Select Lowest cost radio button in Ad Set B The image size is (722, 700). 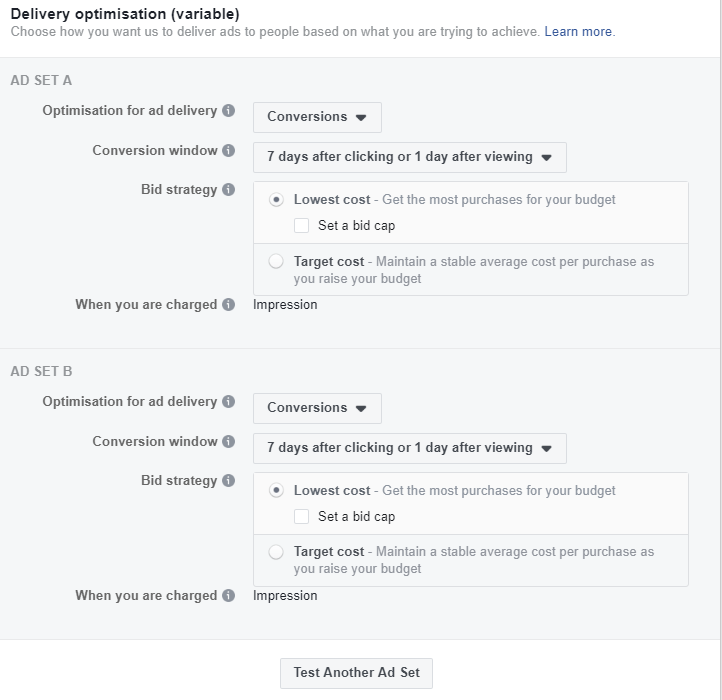click(277, 491)
